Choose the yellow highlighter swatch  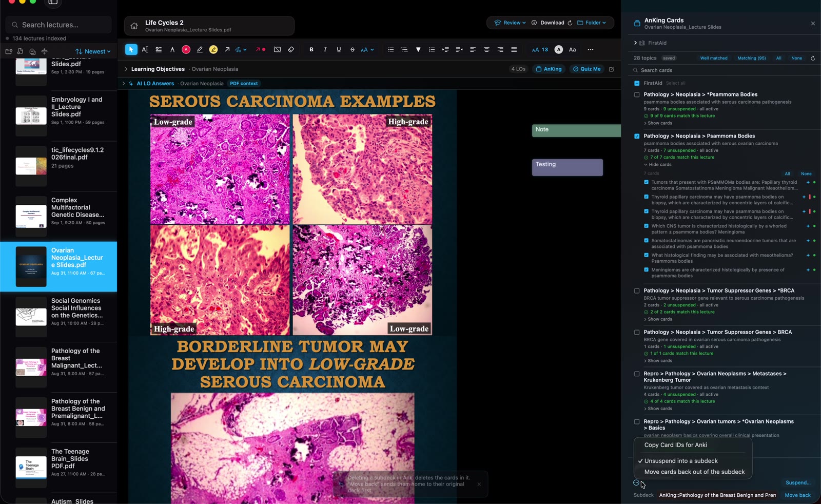[x=213, y=50]
